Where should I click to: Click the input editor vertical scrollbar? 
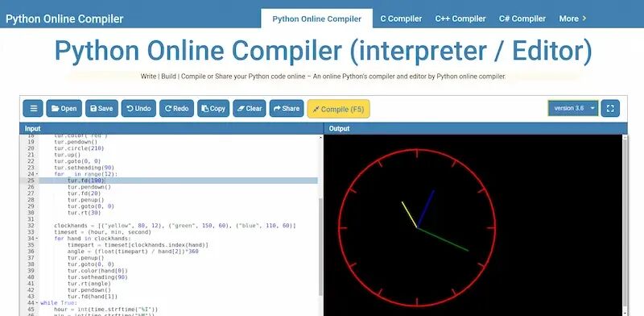pos(321,247)
